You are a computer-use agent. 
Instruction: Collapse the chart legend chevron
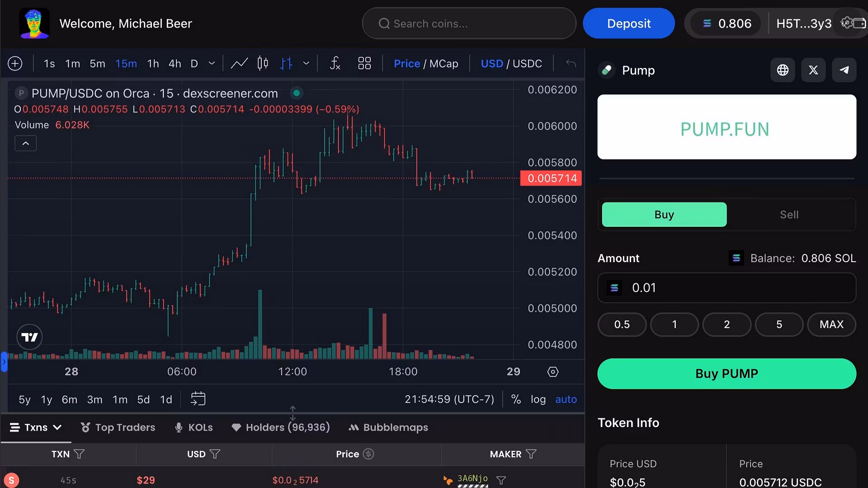(26, 144)
